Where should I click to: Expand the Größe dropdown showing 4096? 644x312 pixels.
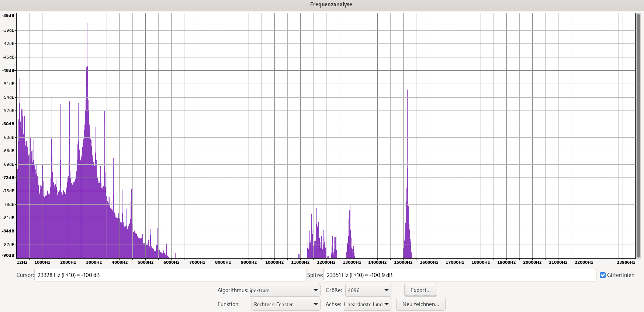[x=368, y=290]
